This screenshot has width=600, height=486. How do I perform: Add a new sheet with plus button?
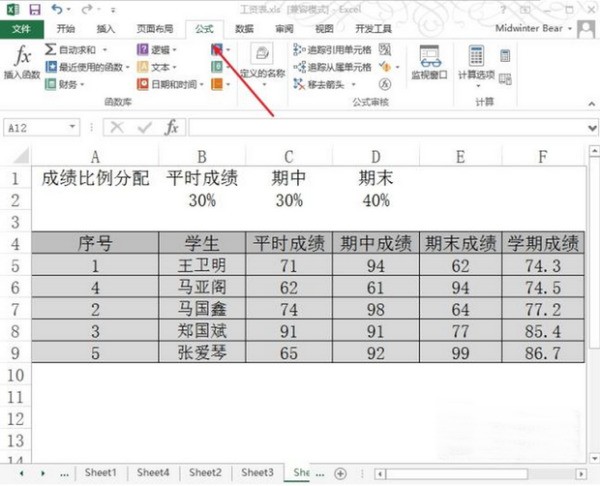point(341,474)
